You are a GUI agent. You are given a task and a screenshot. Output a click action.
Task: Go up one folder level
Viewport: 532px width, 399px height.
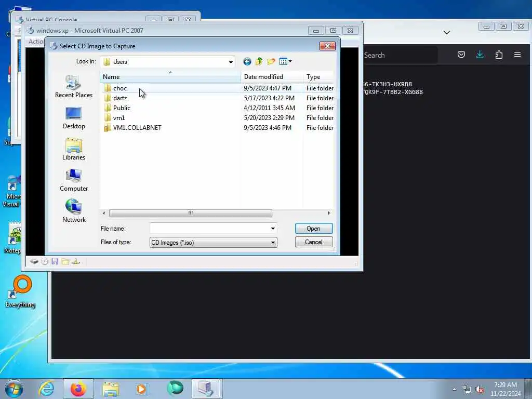pyautogui.click(x=259, y=61)
